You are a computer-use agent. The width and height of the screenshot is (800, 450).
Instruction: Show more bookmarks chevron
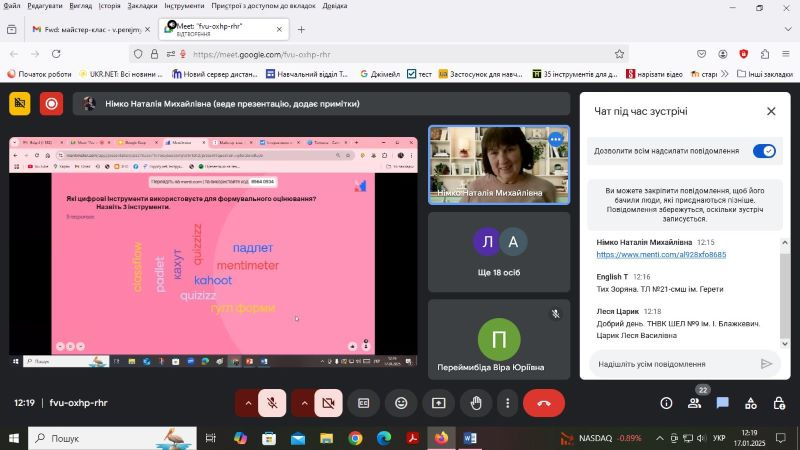724,74
